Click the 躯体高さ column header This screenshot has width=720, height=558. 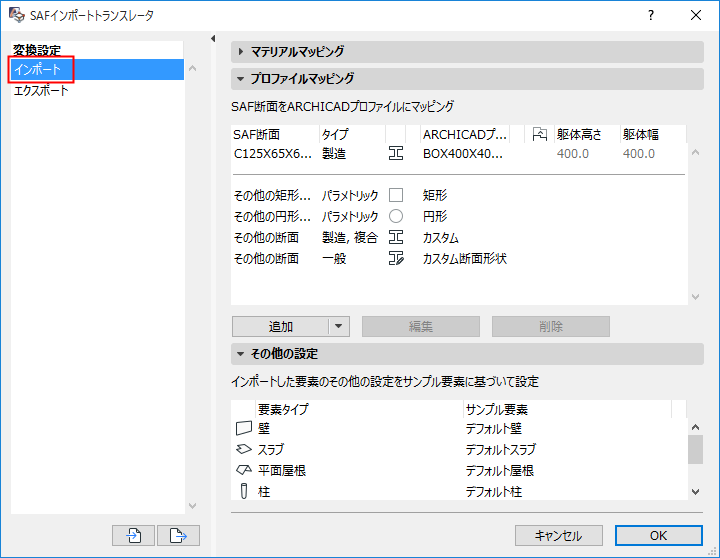[587, 135]
